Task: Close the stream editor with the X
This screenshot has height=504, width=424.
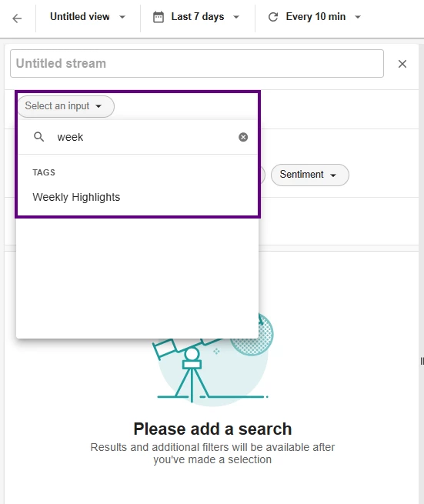Action: (402, 64)
